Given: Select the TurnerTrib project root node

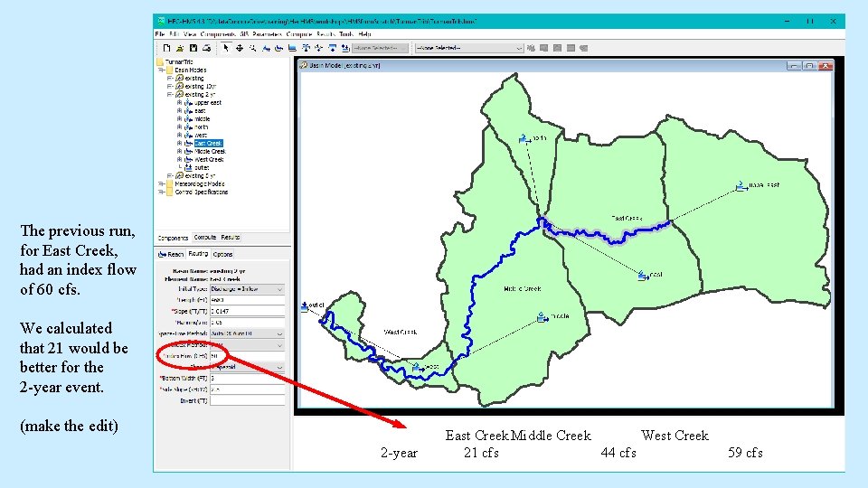Looking at the screenshot, I should [x=179, y=62].
